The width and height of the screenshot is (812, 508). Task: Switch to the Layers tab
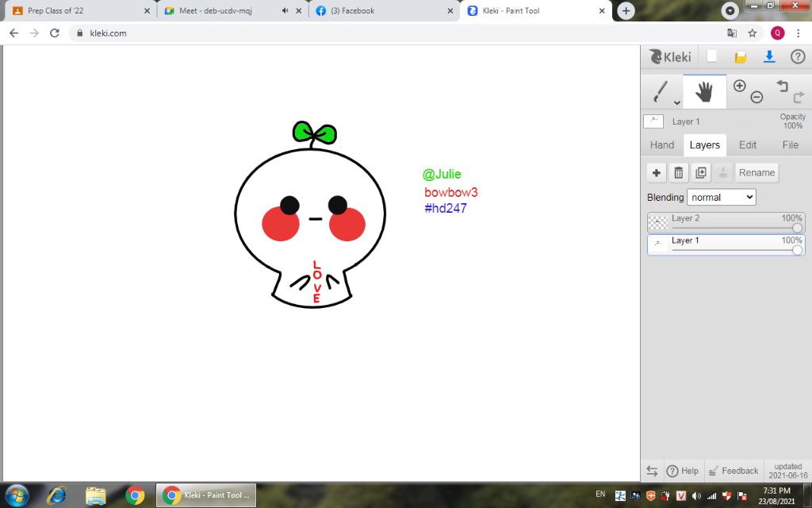[705, 145]
